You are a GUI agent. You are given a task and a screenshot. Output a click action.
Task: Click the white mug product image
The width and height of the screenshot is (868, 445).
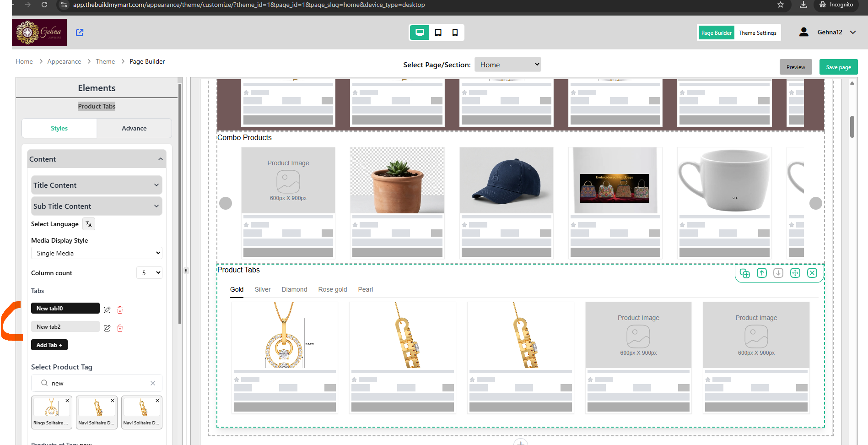[x=724, y=180]
